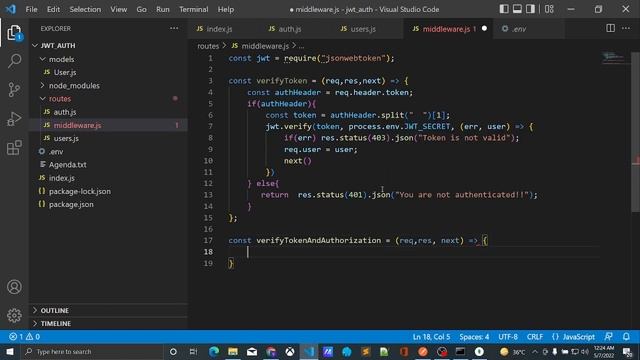Open File Explorer from taskbar
Viewport: 640px width, 360px height.
pos(233,351)
